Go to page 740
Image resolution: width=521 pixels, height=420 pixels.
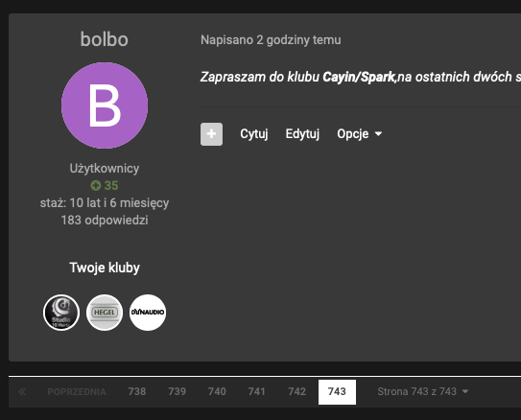[217, 392]
